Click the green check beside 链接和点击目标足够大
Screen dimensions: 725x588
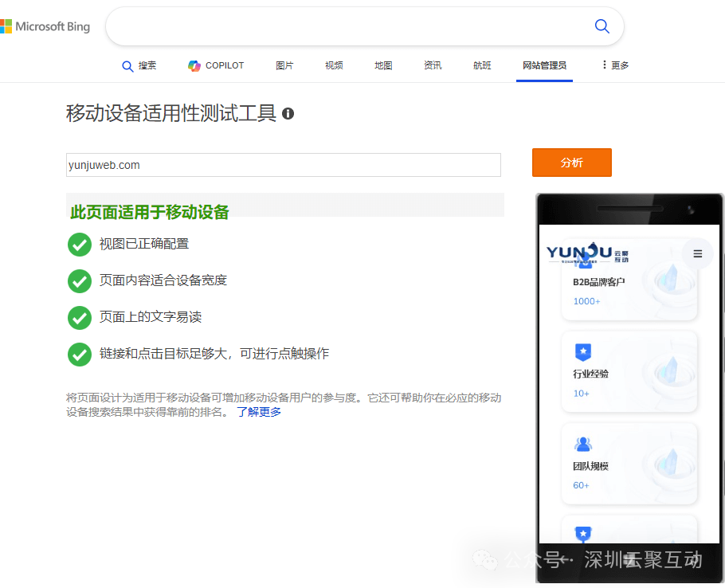[x=80, y=354]
